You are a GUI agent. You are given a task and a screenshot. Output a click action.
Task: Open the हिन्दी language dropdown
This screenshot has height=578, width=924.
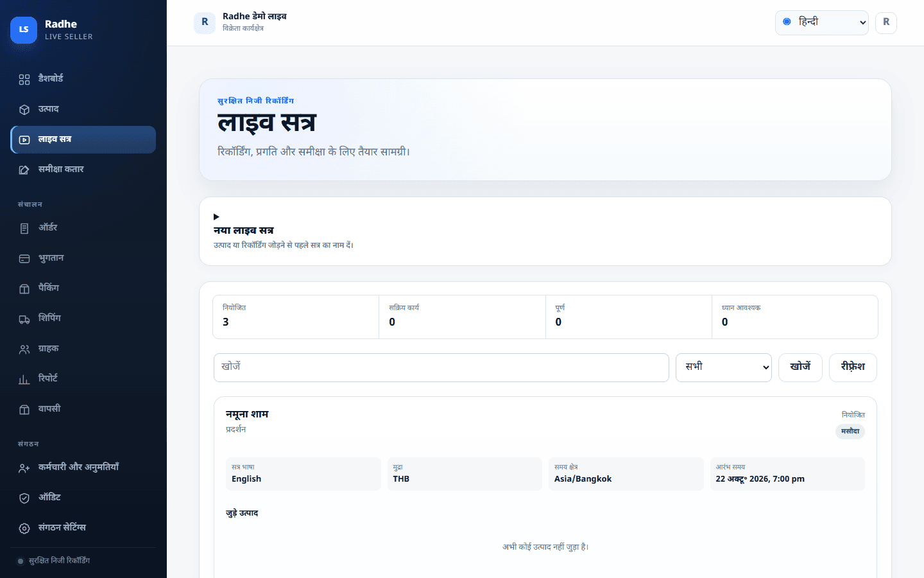pyautogui.click(x=821, y=22)
